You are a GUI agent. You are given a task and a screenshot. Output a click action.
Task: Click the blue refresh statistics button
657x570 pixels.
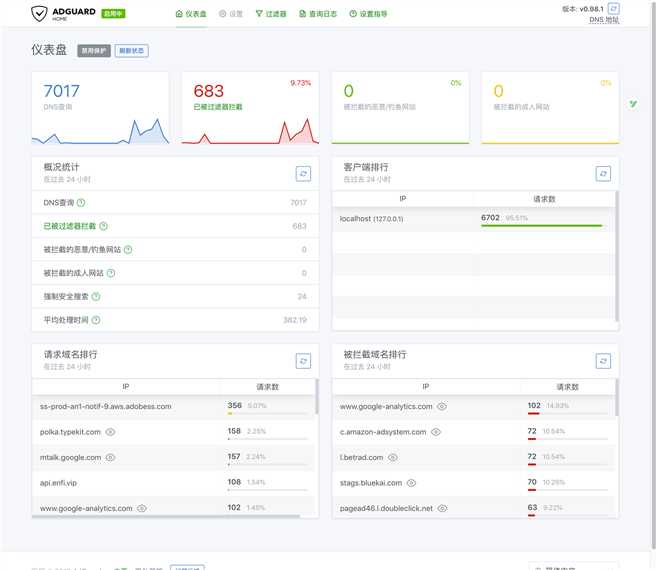[132, 51]
